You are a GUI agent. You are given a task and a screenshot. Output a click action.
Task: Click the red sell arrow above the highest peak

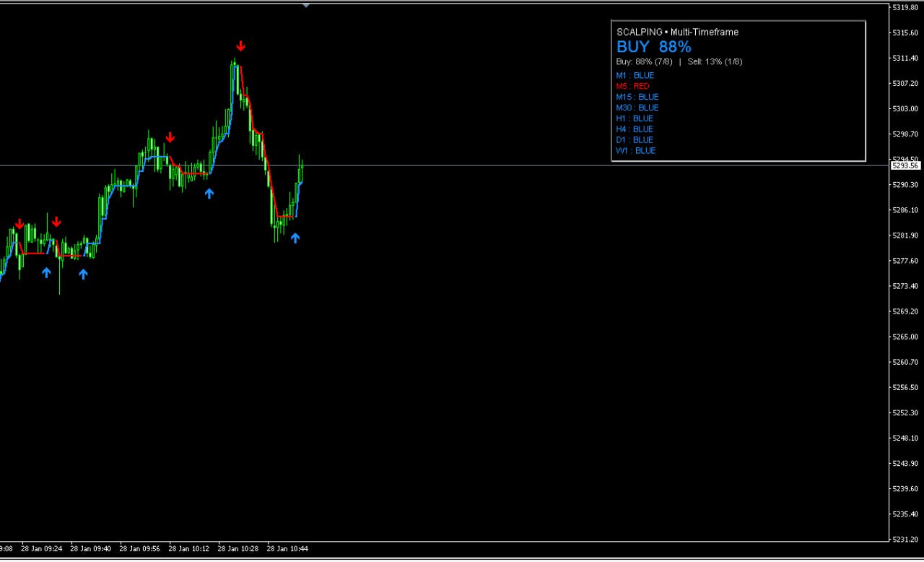click(241, 46)
